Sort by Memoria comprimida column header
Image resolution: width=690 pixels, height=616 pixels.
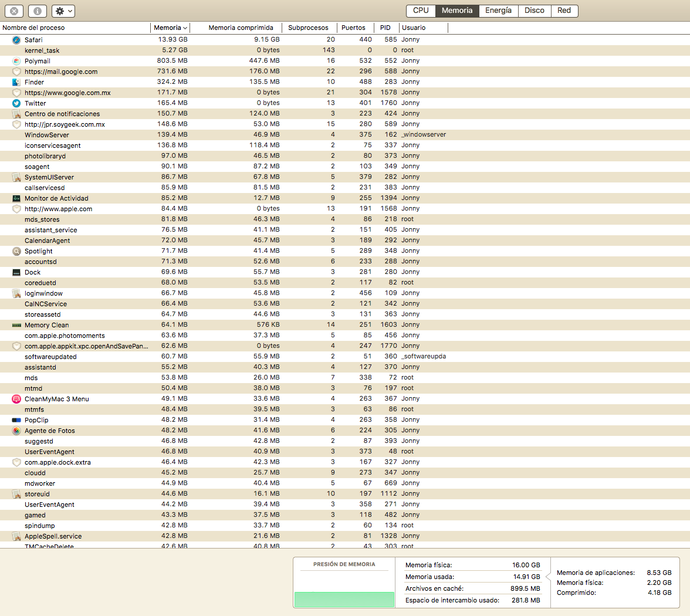tap(241, 28)
